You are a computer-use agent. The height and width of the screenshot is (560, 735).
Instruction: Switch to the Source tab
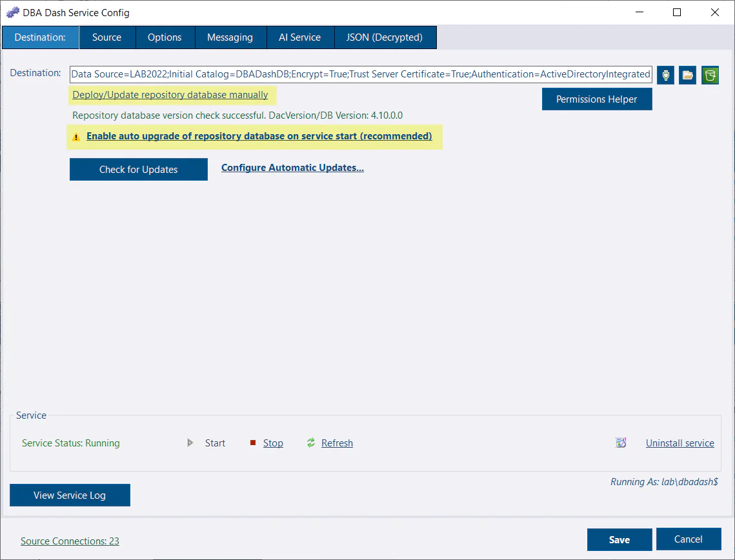point(107,37)
